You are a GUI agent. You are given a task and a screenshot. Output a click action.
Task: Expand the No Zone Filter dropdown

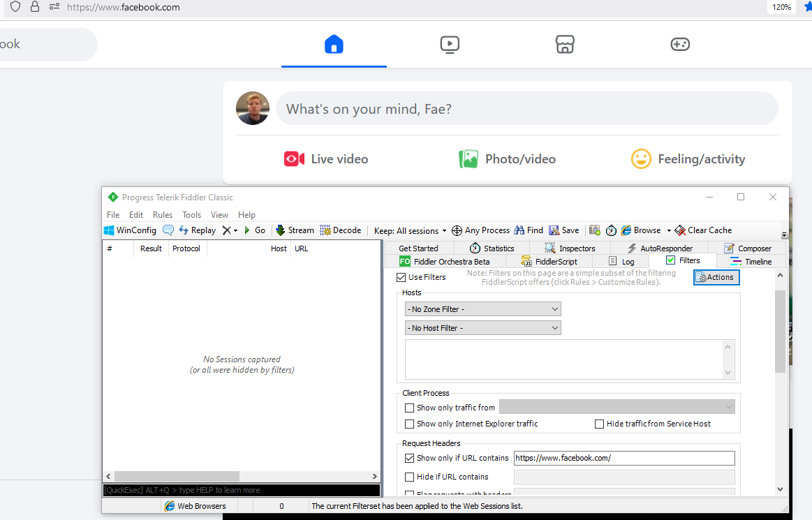click(482, 309)
